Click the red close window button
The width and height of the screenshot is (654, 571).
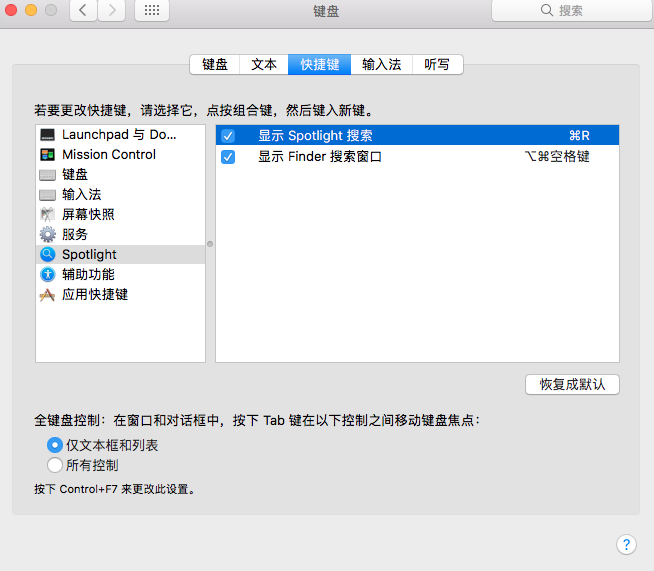[11, 10]
